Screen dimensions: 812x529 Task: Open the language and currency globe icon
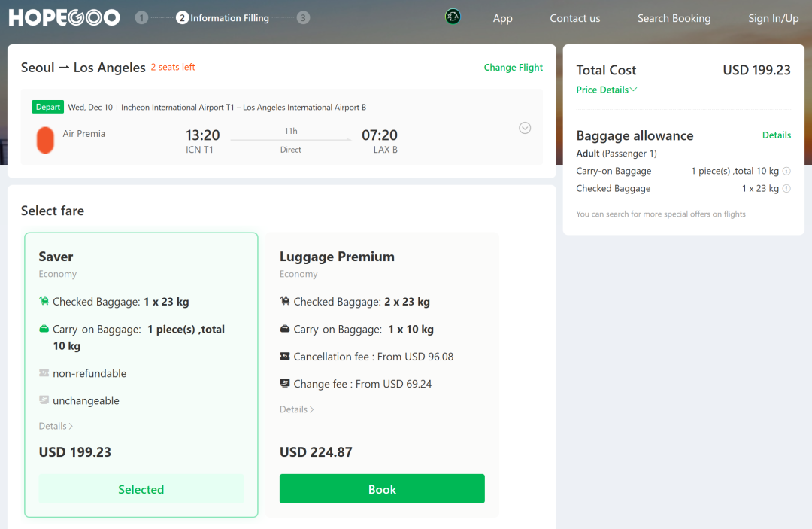coord(453,17)
